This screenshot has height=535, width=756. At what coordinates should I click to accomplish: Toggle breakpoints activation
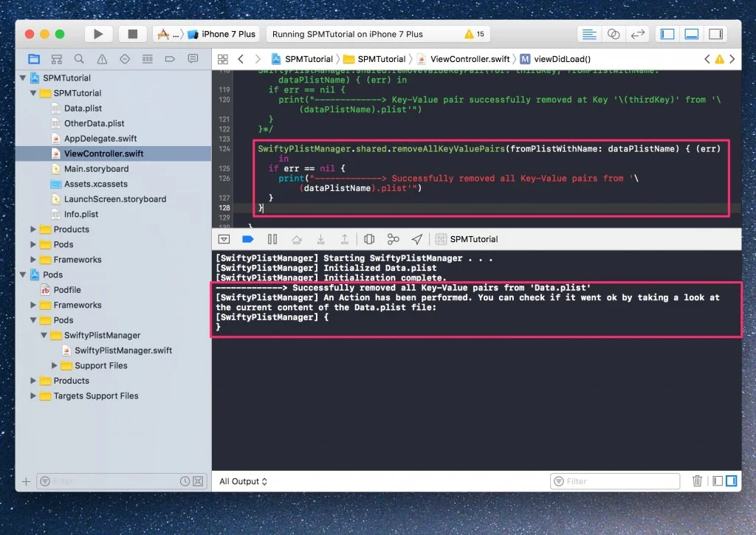click(x=248, y=240)
